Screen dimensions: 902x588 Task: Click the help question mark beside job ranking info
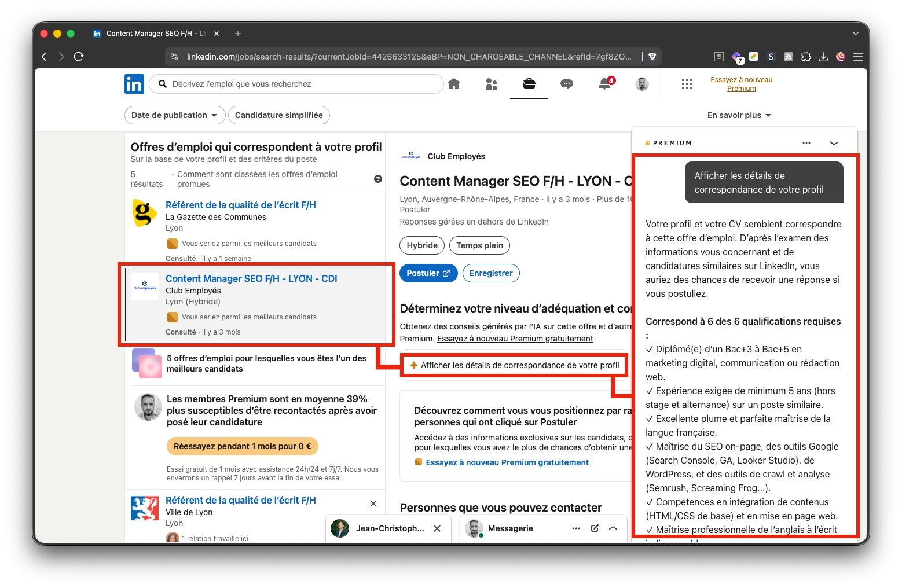(378, 179)
